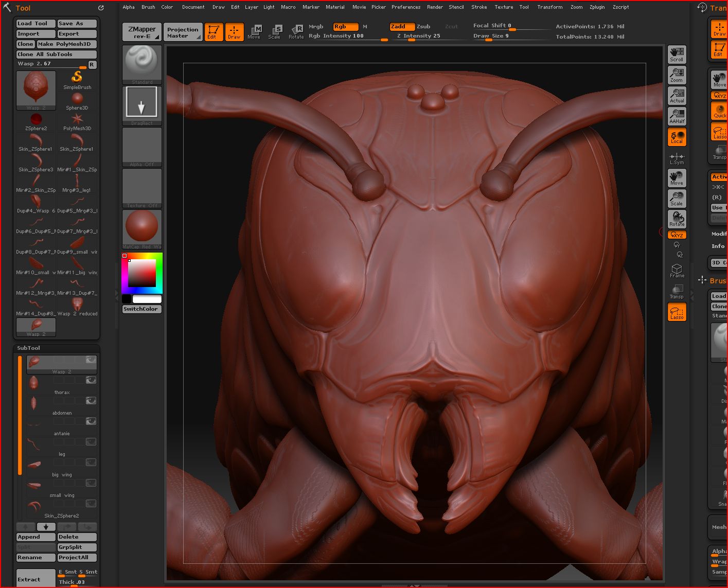The height and width of the screenshot is (588, 728).
Task: Click the Make PolyMesh3D button
Action: 66,44
